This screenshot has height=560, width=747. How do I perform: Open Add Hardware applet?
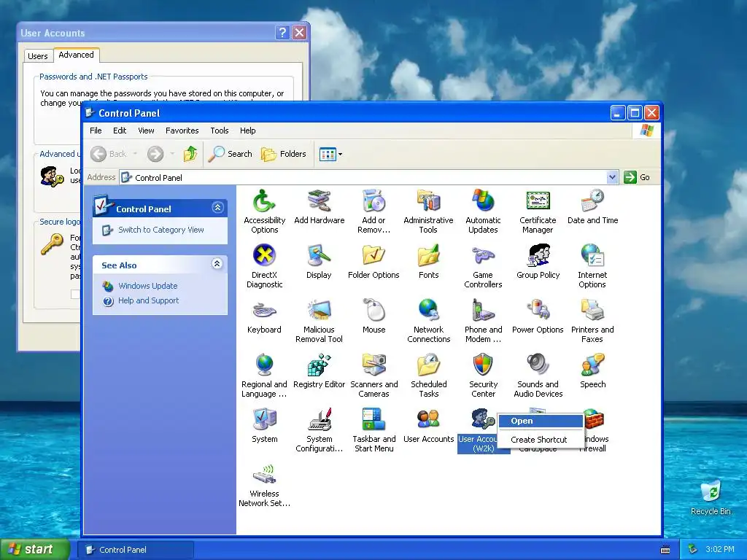(x=320, y=206)
